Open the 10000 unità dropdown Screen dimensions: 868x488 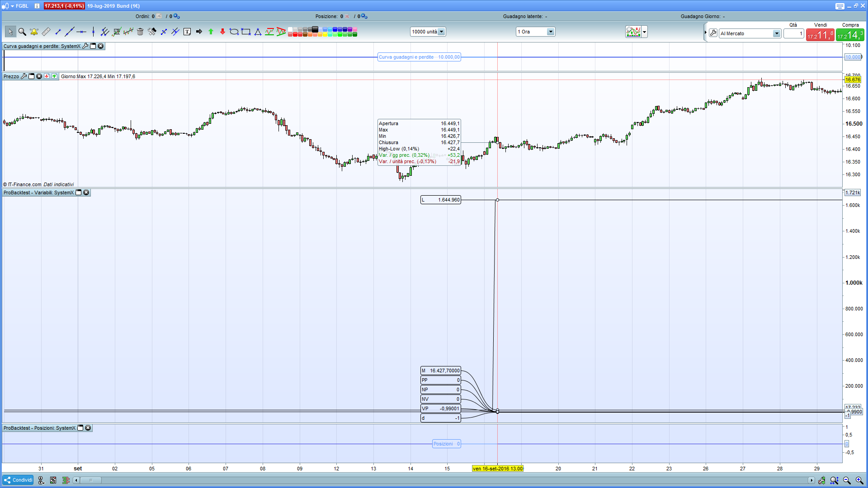click(x=441, y=32)
